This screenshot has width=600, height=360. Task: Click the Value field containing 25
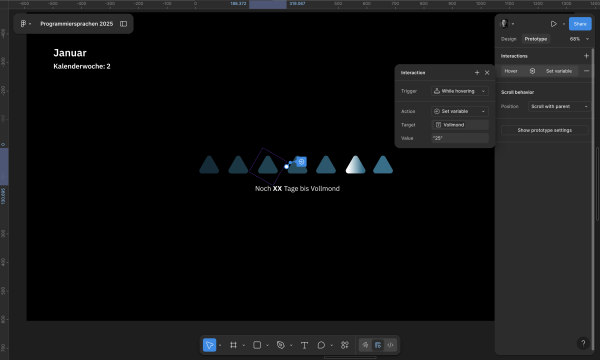[460, 138]
